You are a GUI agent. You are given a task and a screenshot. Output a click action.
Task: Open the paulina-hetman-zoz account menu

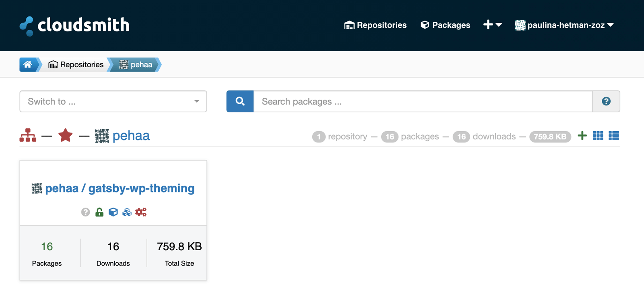point(564,25)
